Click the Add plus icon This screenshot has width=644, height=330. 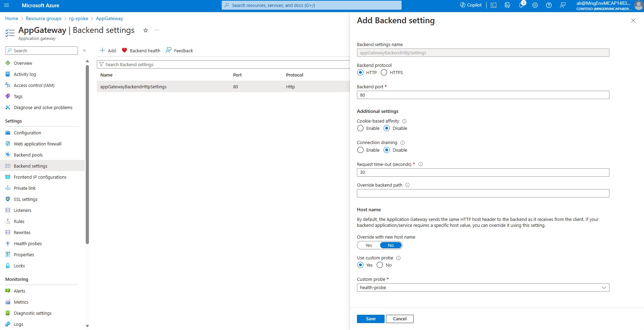(x=102, y=51)
